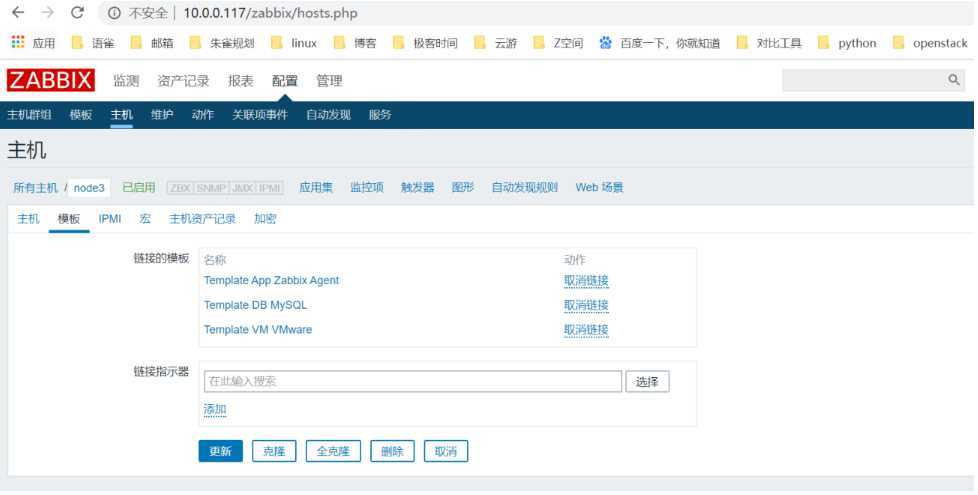
Task: Go to 自动发现 submenu
Action: pyautogui.click(x=329, y=115)
